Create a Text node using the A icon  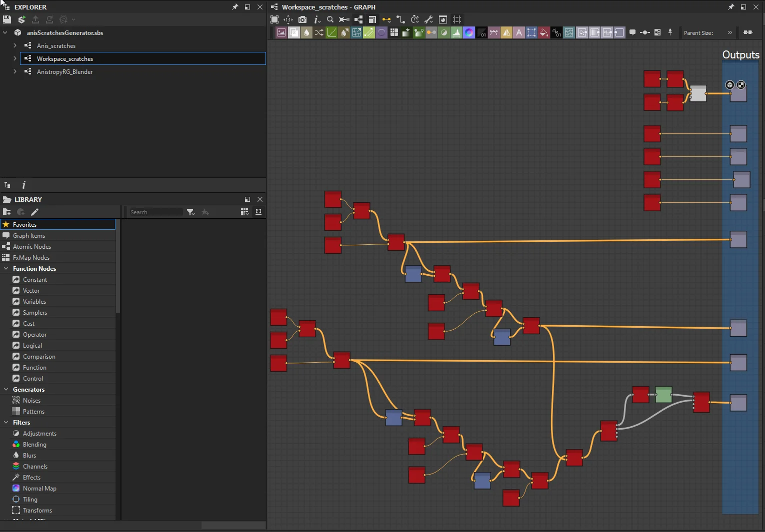click(519, 32)
